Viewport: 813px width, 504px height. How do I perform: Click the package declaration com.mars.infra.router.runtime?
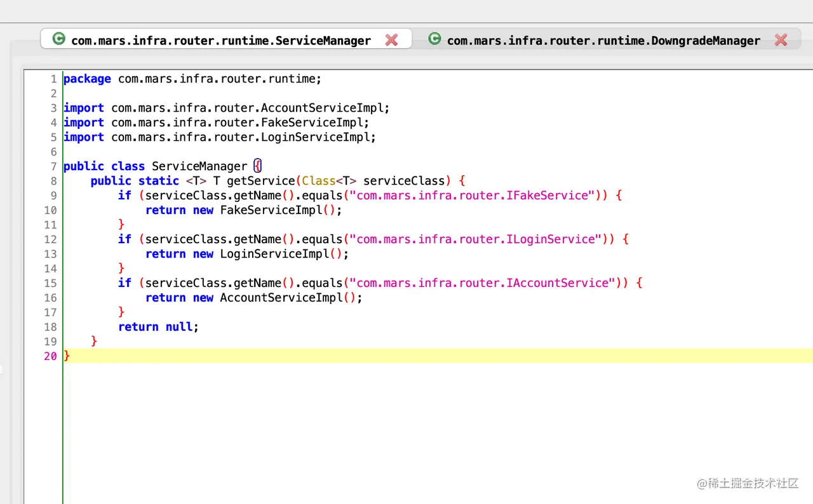point(220,79)
